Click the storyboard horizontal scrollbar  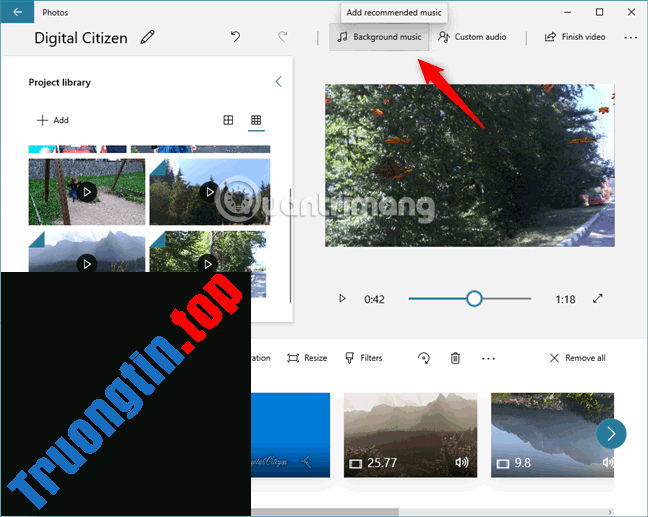(x=325, y=512)
